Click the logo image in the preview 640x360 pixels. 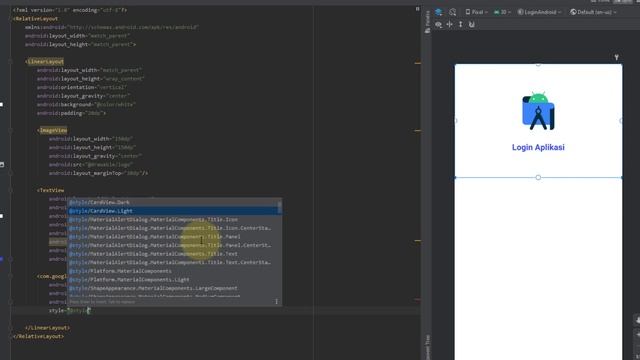click(x=538, y=111)
